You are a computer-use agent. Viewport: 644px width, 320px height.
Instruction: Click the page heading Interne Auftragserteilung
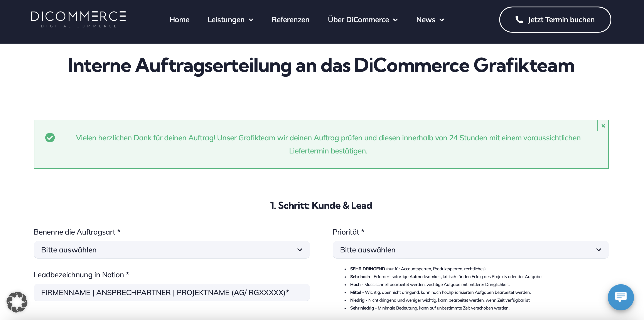coord(321,66)
